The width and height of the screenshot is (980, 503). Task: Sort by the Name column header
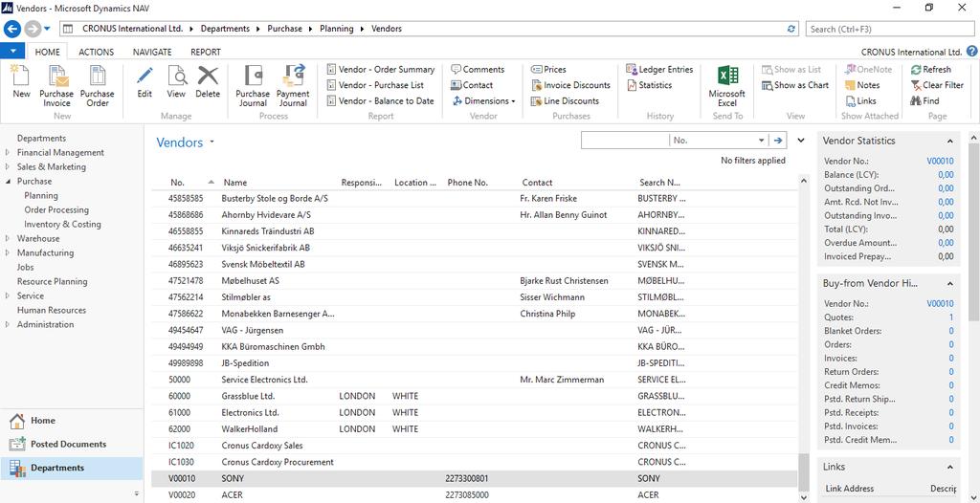click(235, 183)
